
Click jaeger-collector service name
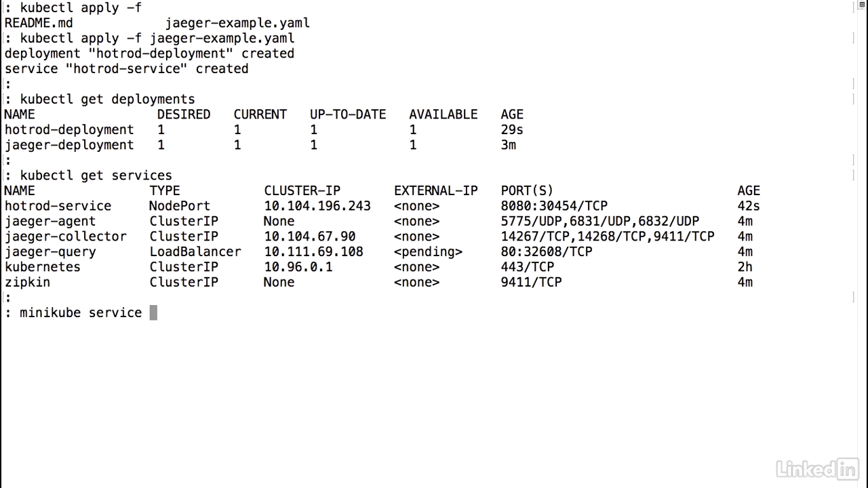[x=65, y=237]
